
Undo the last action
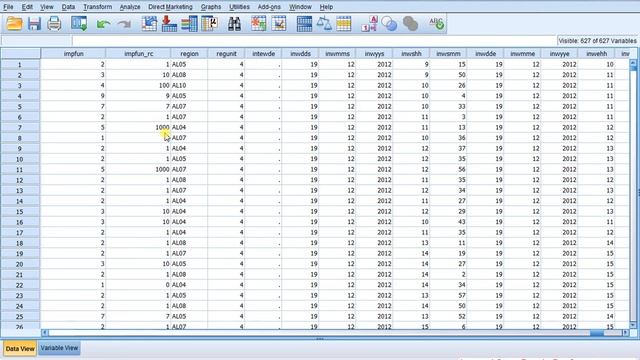tap(104, 24)
